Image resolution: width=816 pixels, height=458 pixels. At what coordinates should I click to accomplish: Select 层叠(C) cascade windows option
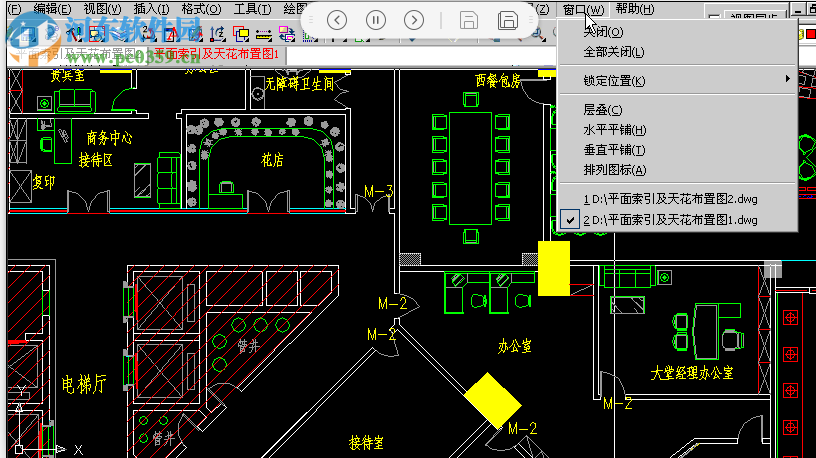[603, 110]
